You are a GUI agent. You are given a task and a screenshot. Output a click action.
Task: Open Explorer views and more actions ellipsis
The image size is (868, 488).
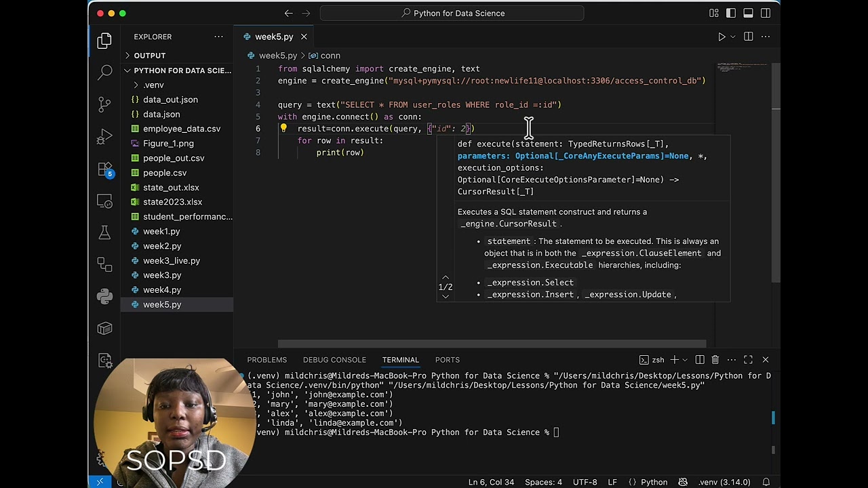coord(218,37)
